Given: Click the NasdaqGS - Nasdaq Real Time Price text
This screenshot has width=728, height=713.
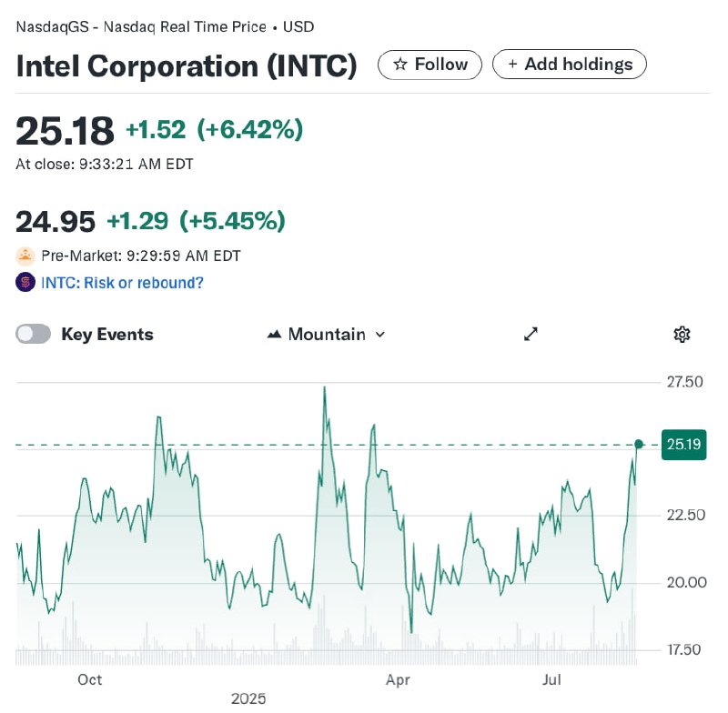Looking at the screenshot, I should [141, 27].
